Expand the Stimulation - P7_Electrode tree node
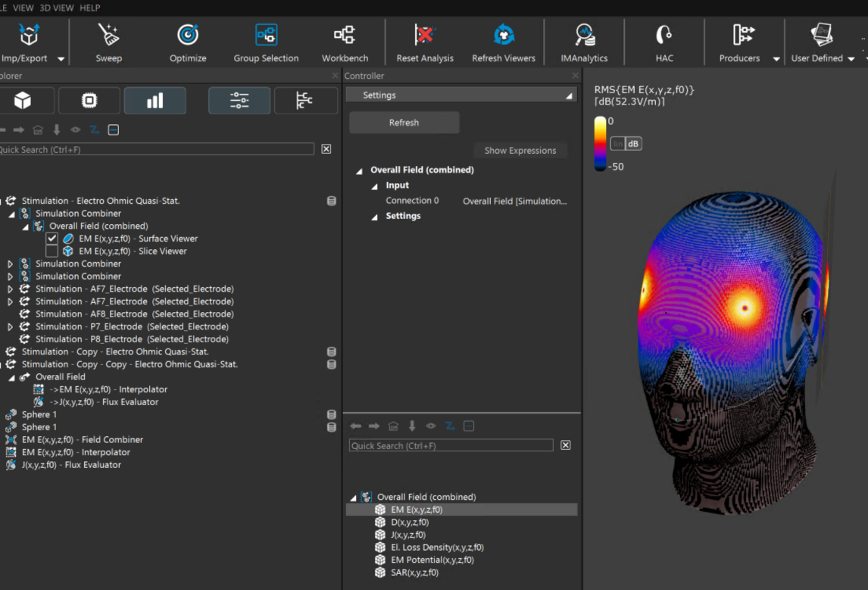The height and width of the screenshot is (590, 868). 11,326
